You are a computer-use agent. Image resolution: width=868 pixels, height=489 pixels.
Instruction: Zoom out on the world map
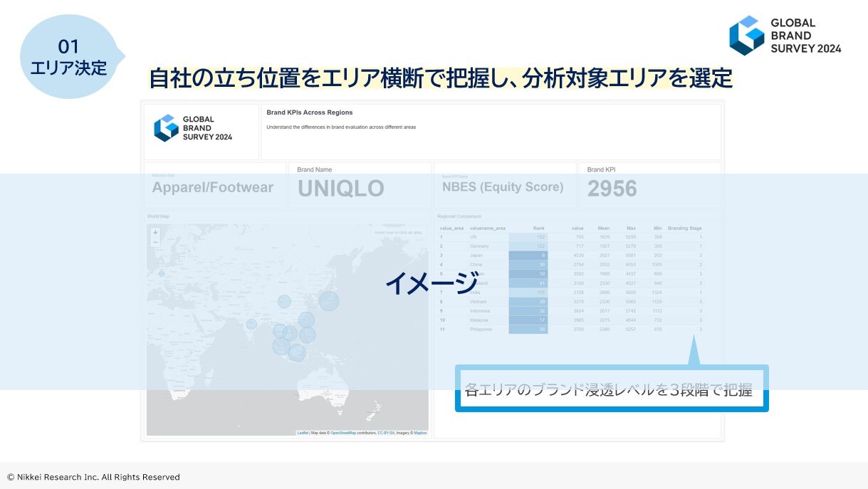pos(155,242)
